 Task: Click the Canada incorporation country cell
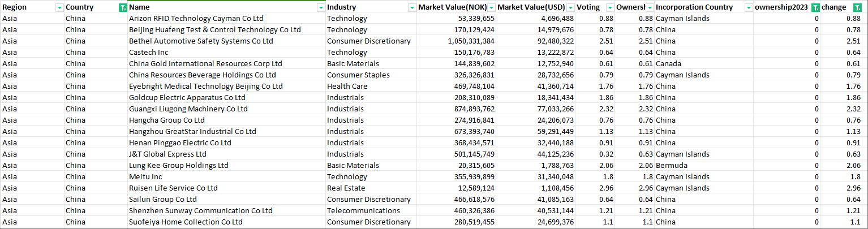pyautogui.click(x=668, y=64)
